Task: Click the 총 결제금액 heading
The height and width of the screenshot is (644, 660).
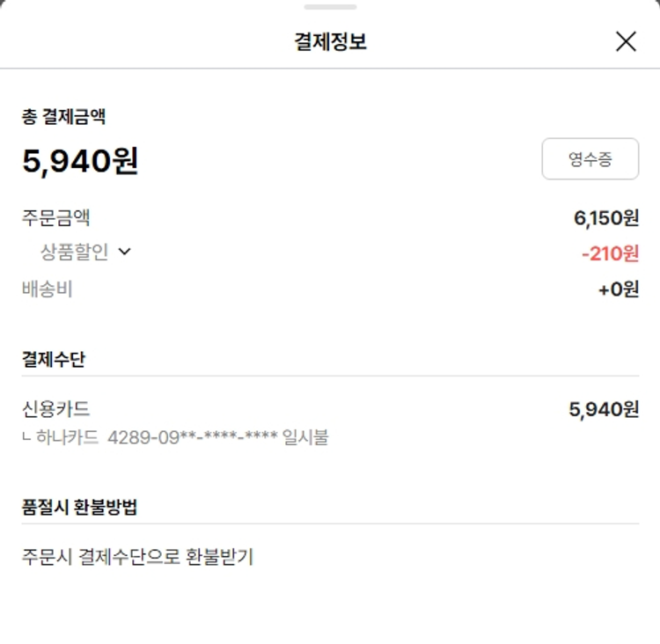Action: click(x=64, y=117)
